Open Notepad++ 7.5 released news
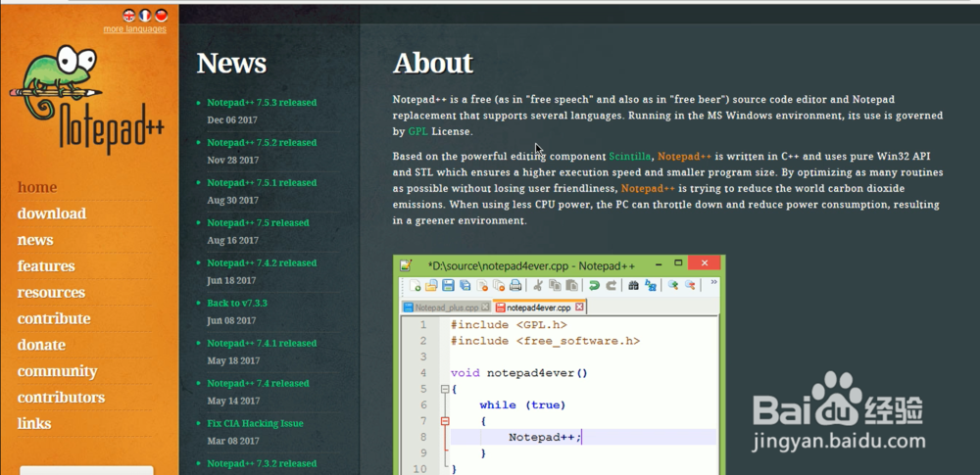 258,222
